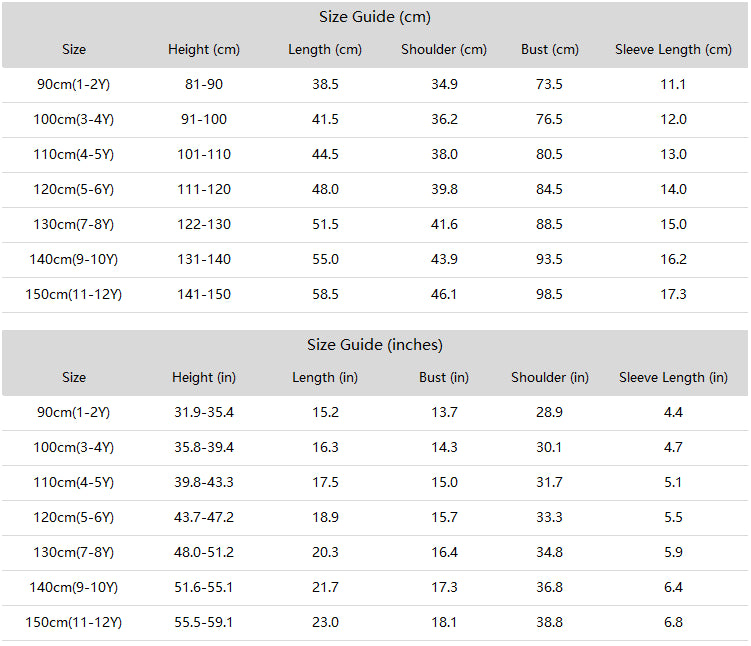Click the Bust (cm) column header
Viewport: 751px width, 646px height.
550,49
